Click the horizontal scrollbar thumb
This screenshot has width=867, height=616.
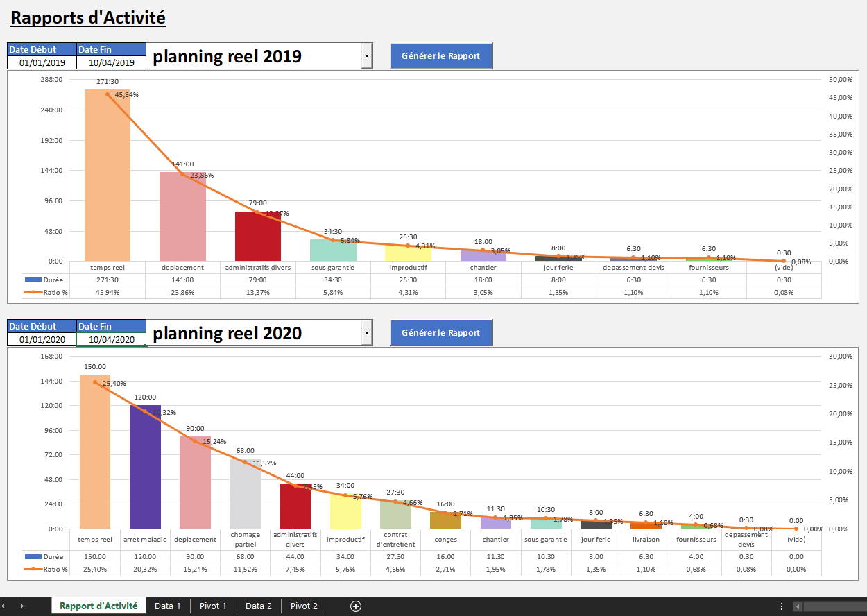(x=835, y=606)
